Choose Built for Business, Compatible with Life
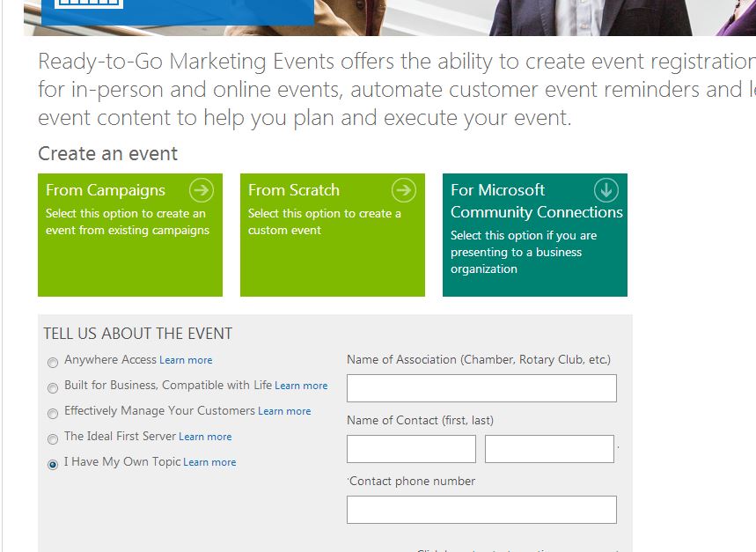Image resolution: width=756 pixels, height=552 pixels. (53, 387)
